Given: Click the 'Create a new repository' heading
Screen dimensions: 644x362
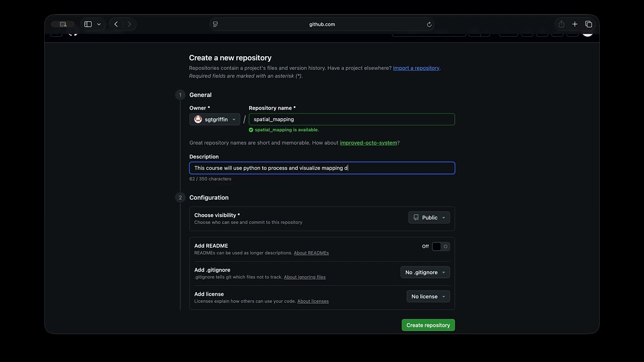Looking at the screenshot, I should 230,58.
